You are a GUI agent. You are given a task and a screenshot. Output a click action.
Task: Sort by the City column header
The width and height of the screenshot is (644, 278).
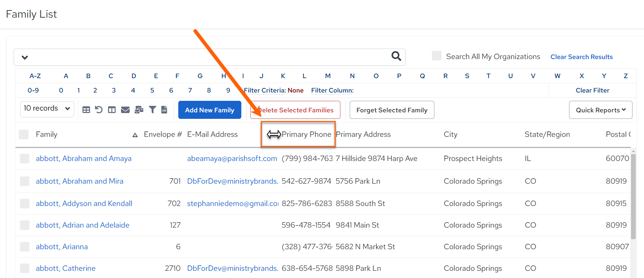[x=450, y=134]
